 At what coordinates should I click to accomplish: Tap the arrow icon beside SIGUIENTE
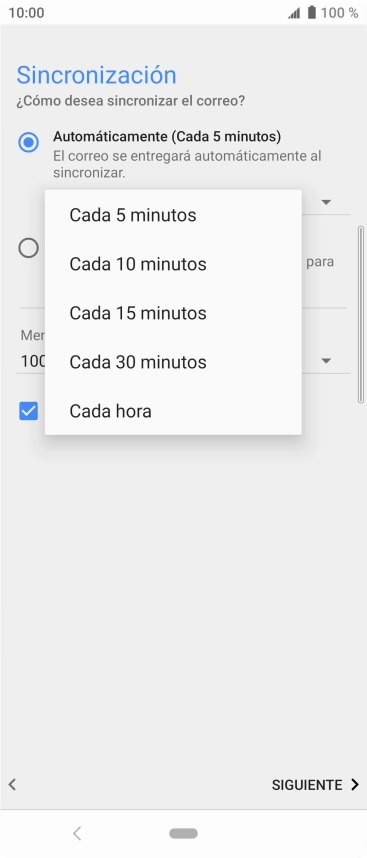pyautogui.click(x=355, y=785)
